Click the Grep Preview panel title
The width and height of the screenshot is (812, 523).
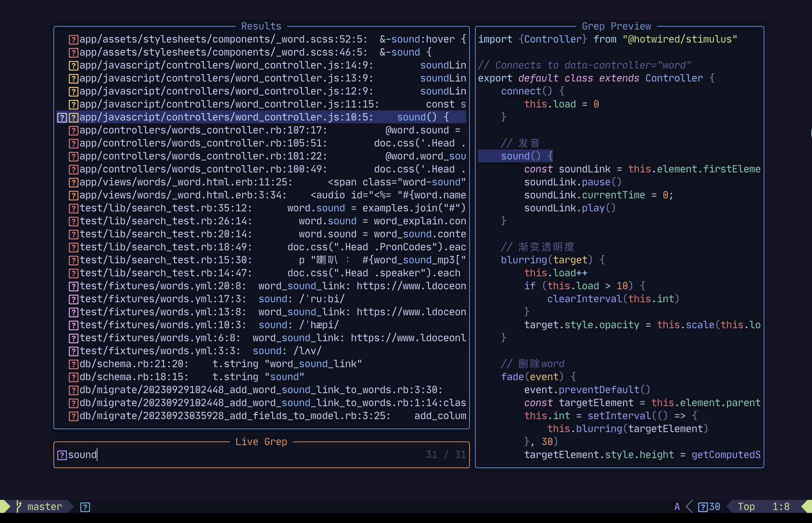point(616,26)
